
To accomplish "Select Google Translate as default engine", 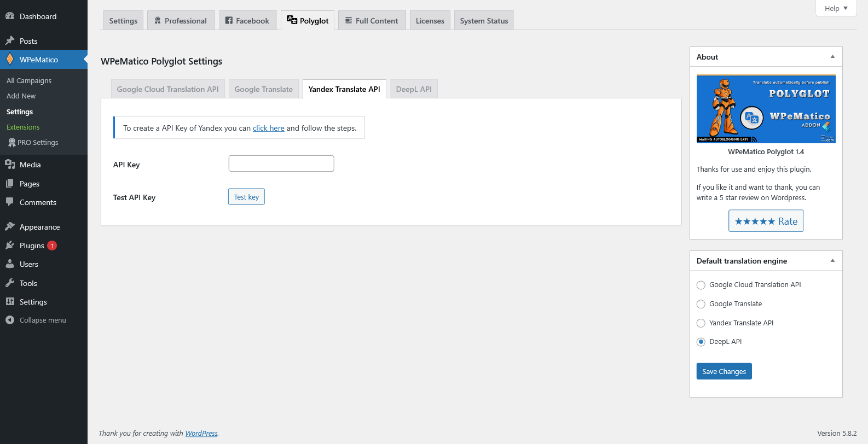I will (701, 304).
